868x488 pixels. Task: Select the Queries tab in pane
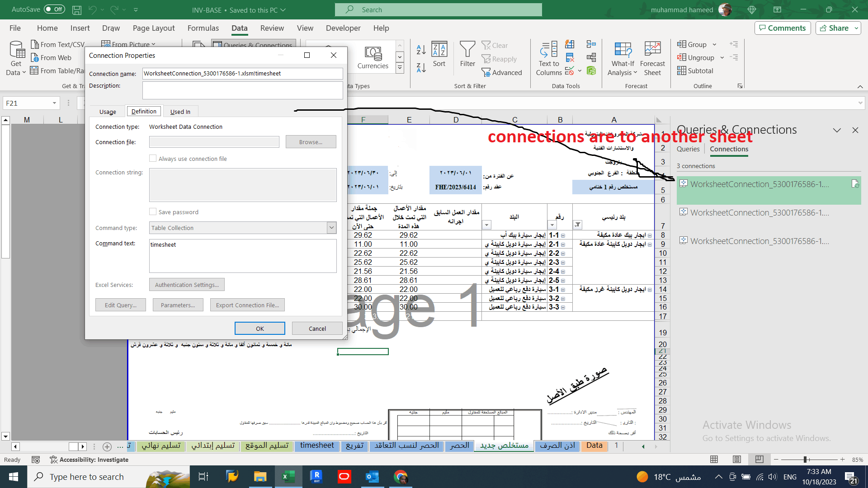click(x=688, y=149)
